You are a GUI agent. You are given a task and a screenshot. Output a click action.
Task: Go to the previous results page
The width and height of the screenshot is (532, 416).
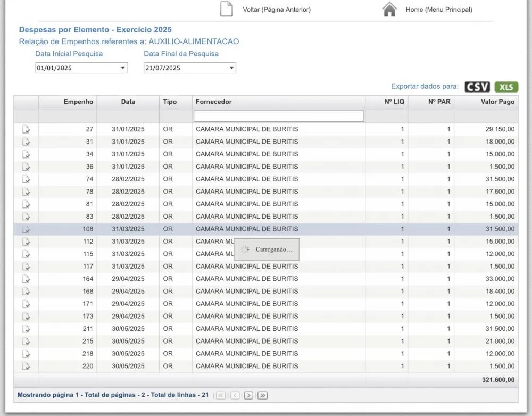coord(235,395)
